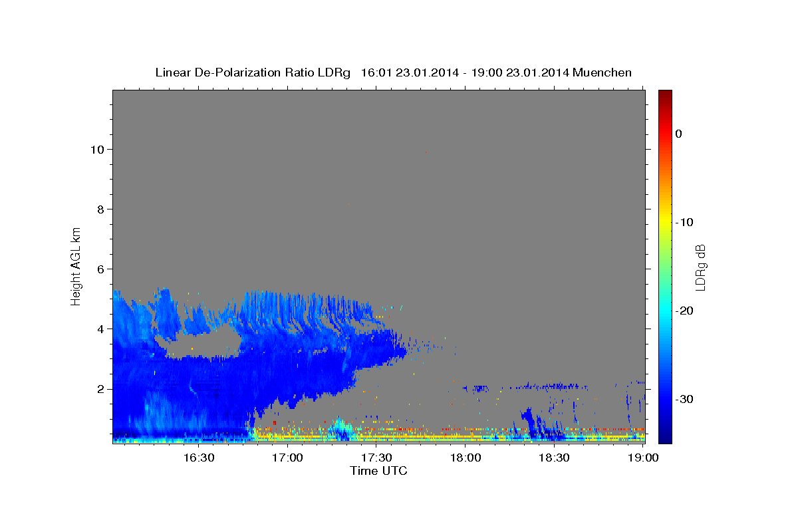
Task: Click the 18:00 time tick label
Action: pyautogui.click(x=465, y=458)
